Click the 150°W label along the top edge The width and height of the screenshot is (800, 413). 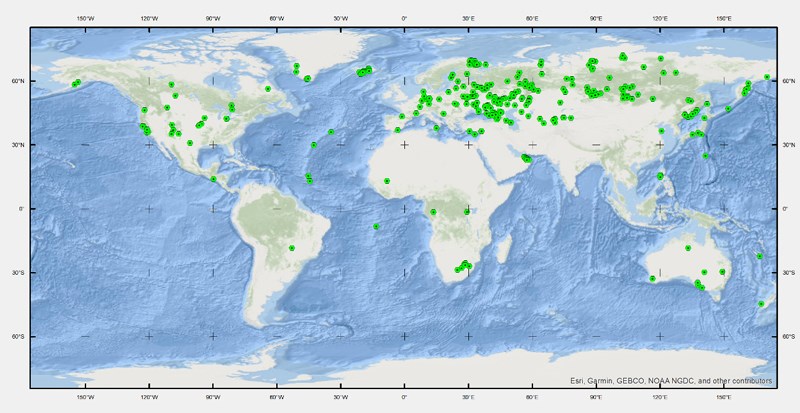tap(85, 18)
